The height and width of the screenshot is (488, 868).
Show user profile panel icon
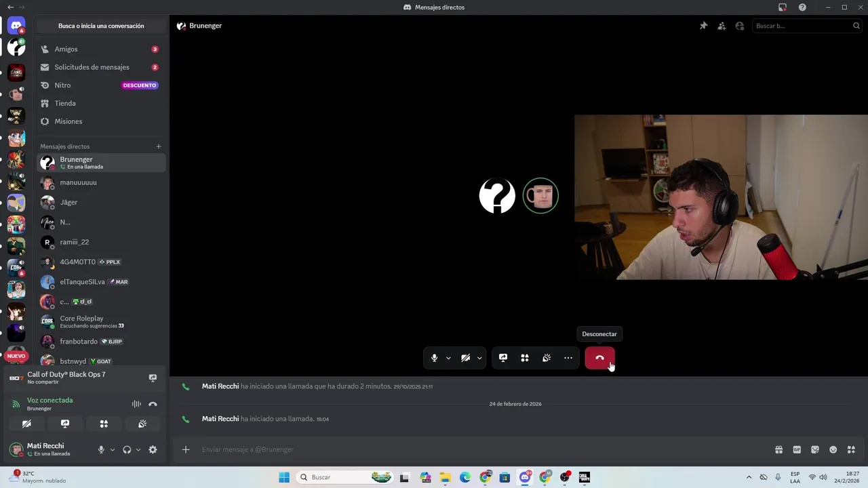(740, 26)
